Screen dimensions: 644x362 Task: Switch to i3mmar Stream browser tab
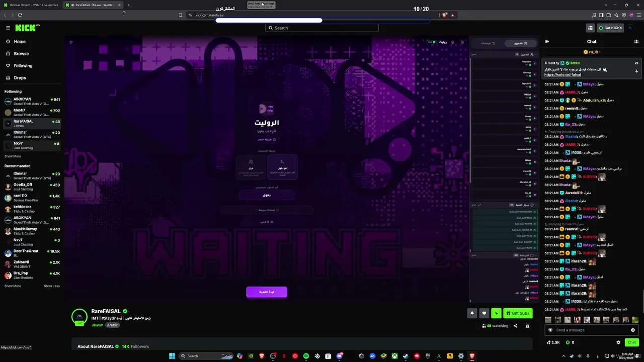pos(32,5)
